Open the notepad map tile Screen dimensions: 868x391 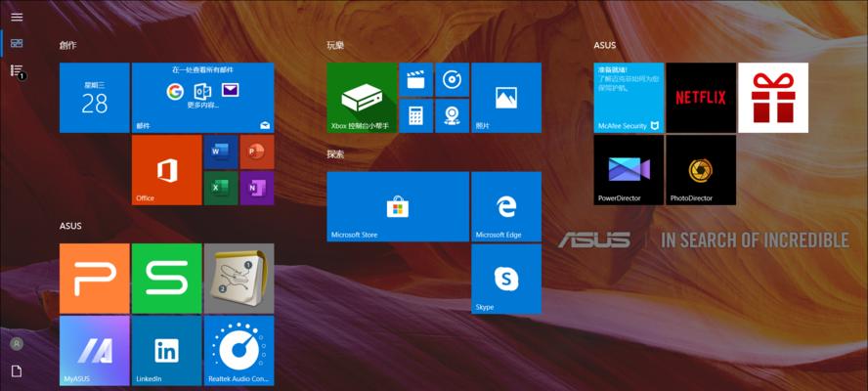[239, 279]
